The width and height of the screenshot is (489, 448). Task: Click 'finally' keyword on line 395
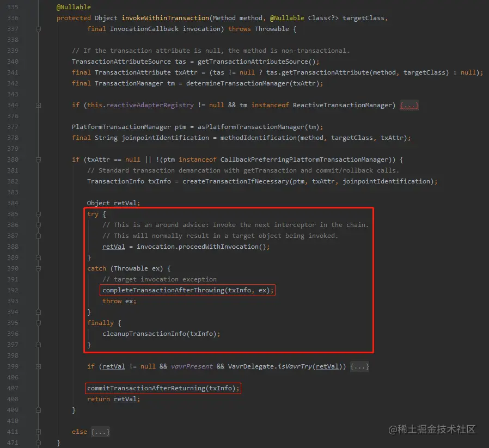[x=100, y=323]
